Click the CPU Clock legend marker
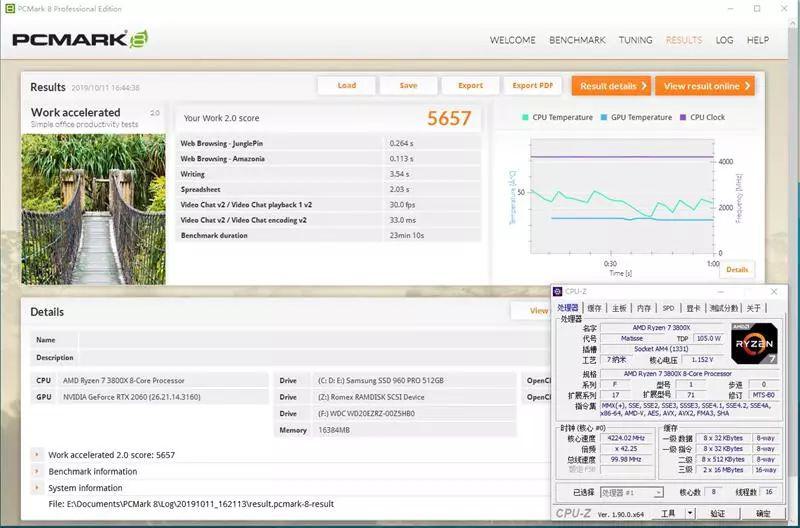Image resolution: width=800 pixels, height=528 pixels. 683,117
